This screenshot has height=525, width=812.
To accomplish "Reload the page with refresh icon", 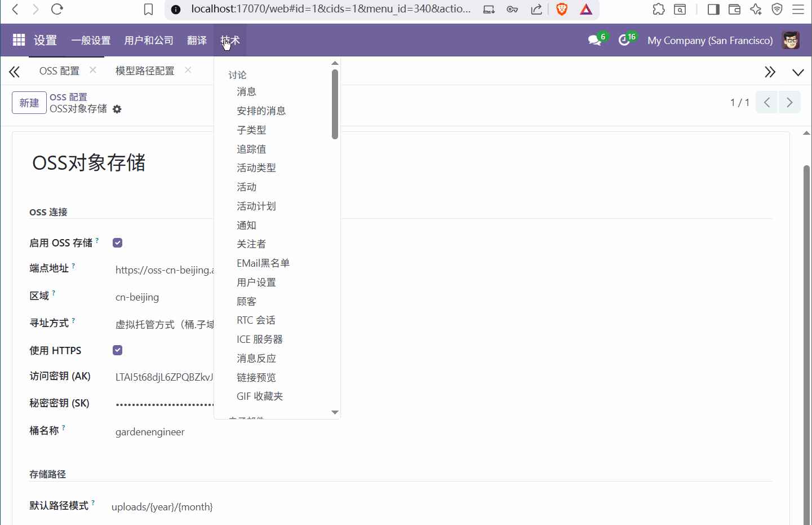I will point(57,9).
